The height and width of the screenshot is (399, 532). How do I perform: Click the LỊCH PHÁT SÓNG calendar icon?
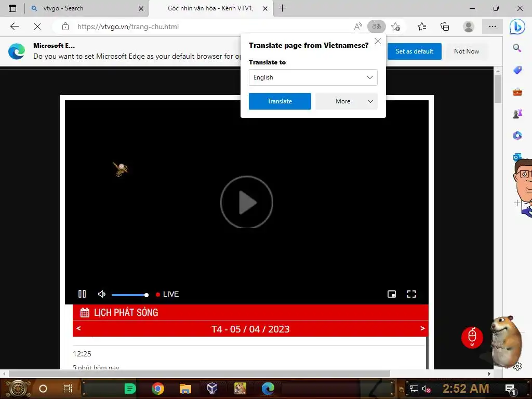[85, 312]
